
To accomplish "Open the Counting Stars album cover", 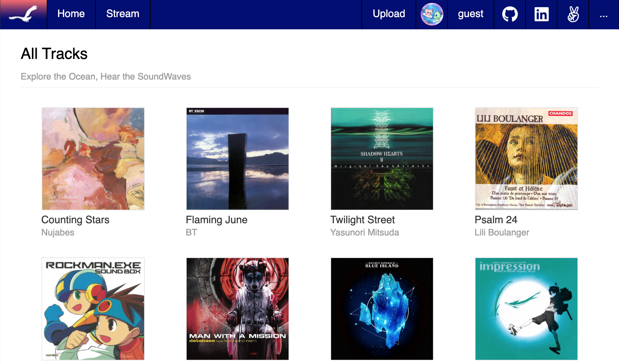I will [x=93, y=159].
